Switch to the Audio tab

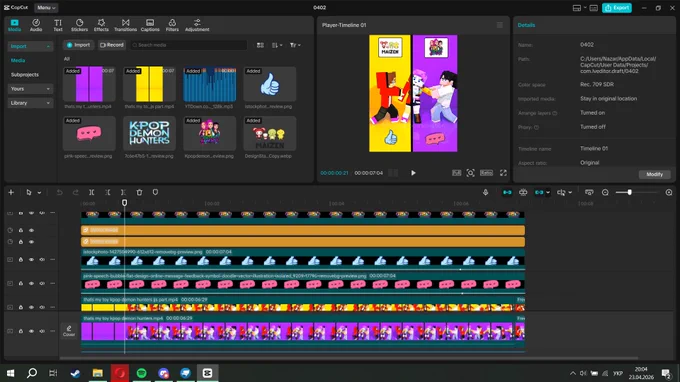click(36, 25)
